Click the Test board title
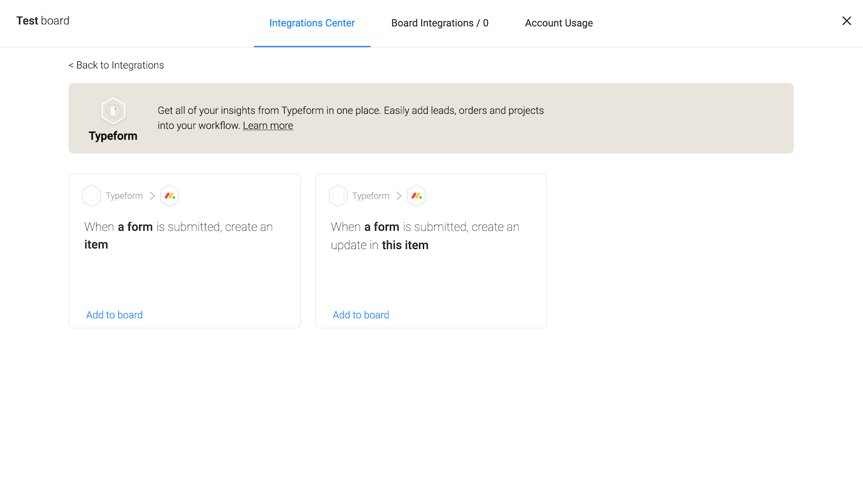This screenshot has width=863, height=504. point(43,20)
